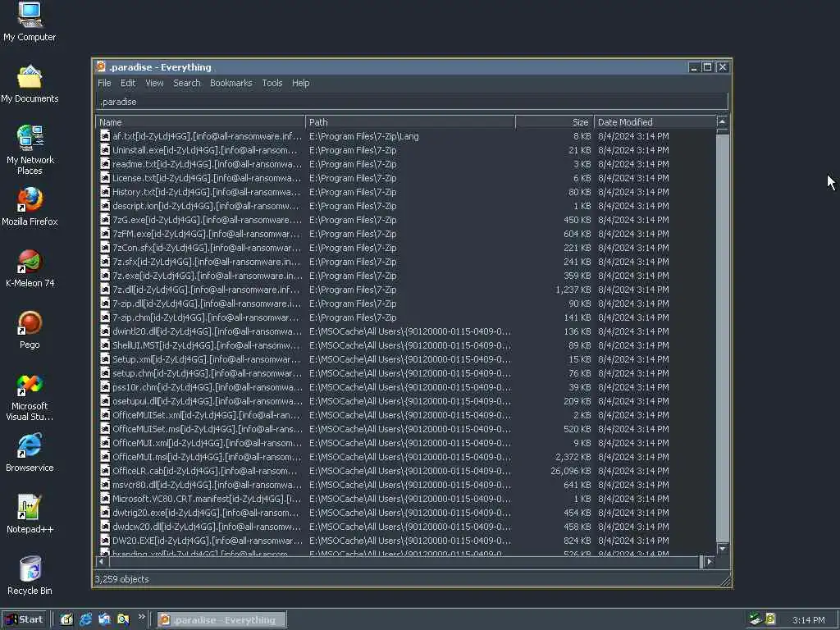Screen dimensions: 840x630
Task: Select the History.txt[id-ZyLdj4GG] file row
Action: (x=406, y=192)
